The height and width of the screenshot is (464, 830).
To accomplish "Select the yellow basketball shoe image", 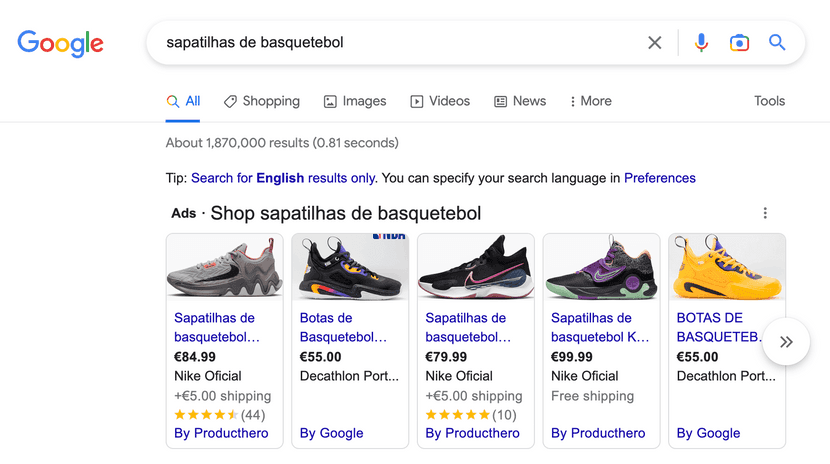I will [x=727, y=268].
